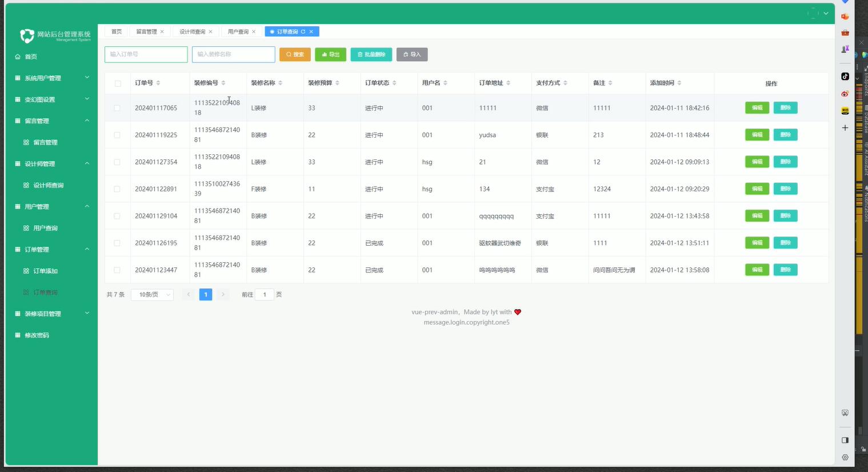This screenshot has width=868, height=472.
Task: Open Weibo icon in browser sidebar
Action: coord(845,94)
